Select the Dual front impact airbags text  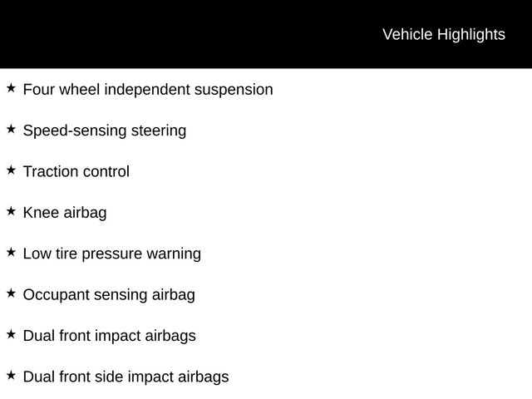(x=110, y=337)
